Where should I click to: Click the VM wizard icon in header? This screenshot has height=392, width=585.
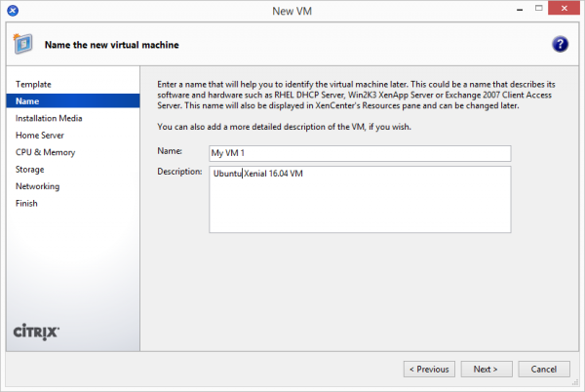tap(22, 45)
